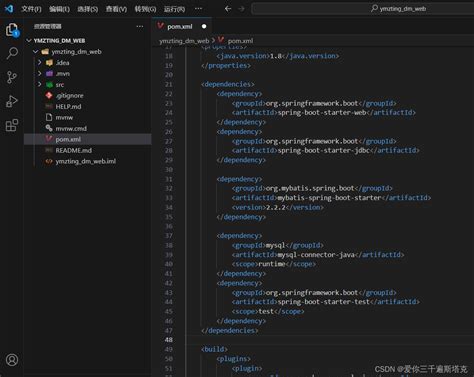Image resolution: width=474 pixels, height=377 pixels.
Task: Click the unsaved dot on pom.xml tab
Action: click(x=204, y=26)
